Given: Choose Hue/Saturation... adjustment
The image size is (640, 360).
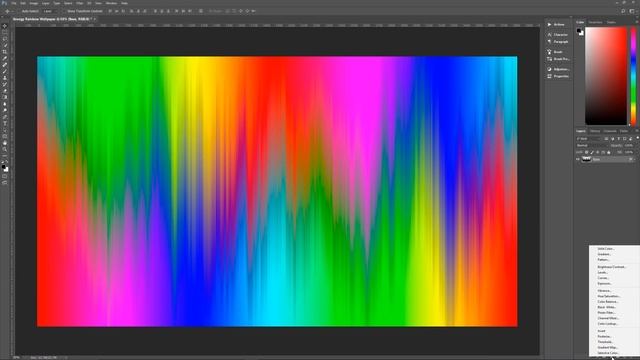Looking at the screenshot, I should pyautogui.click(x=609, y=296).
